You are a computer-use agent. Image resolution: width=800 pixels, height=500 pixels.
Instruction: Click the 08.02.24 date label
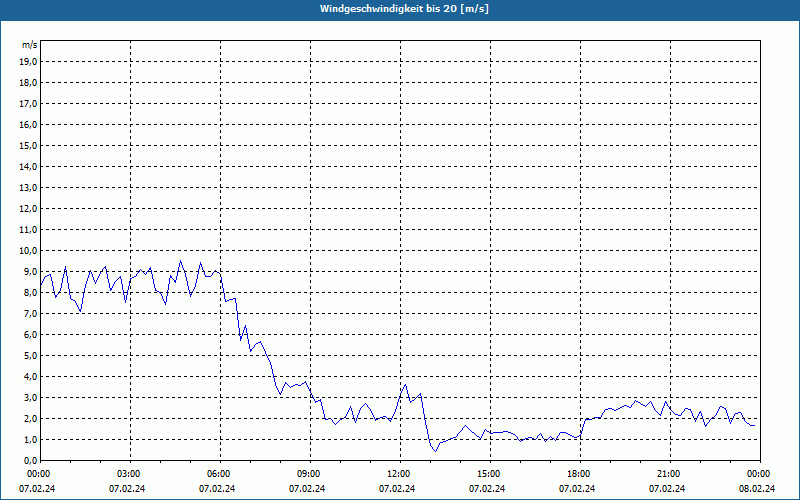(757, 489)
